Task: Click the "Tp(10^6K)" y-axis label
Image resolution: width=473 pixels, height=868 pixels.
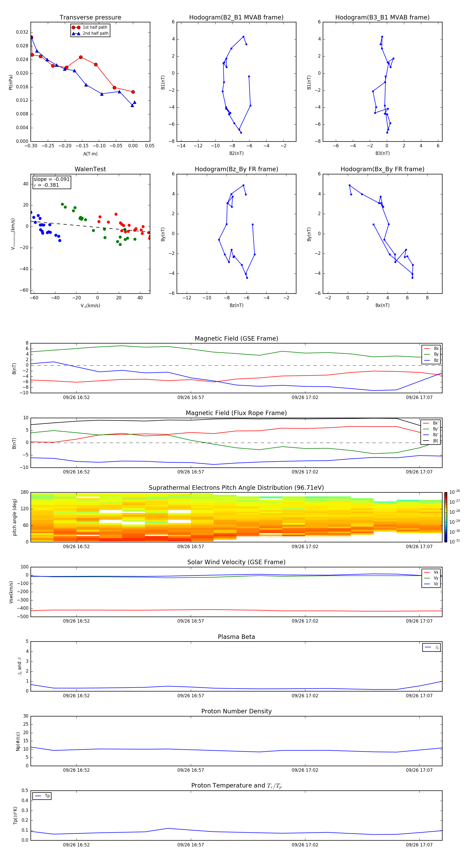Action: click(15, 815)
